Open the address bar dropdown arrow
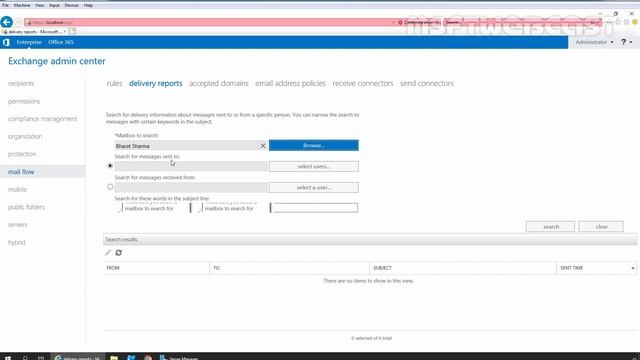The width and height of the screenshot is (640, 360). tap(393, 22)
